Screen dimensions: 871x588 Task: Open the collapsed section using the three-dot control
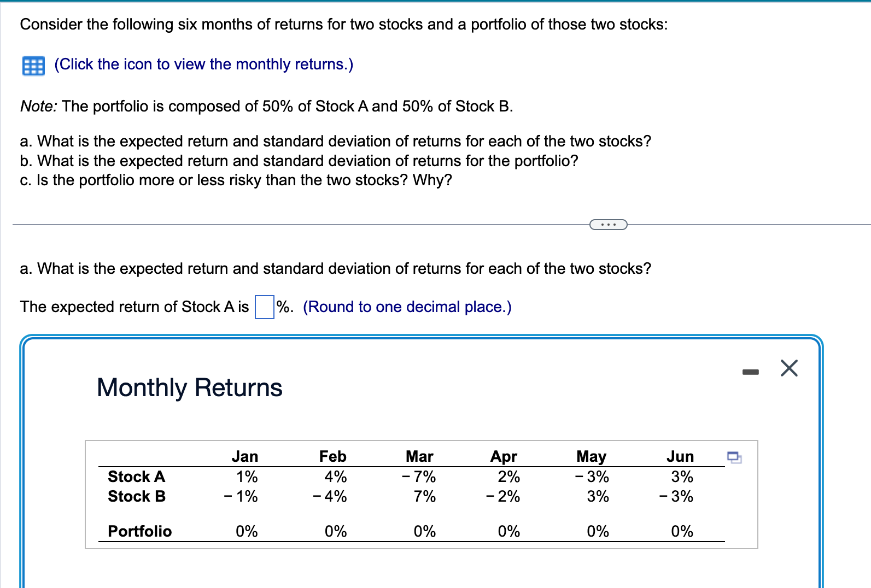[x=609, y=224]
